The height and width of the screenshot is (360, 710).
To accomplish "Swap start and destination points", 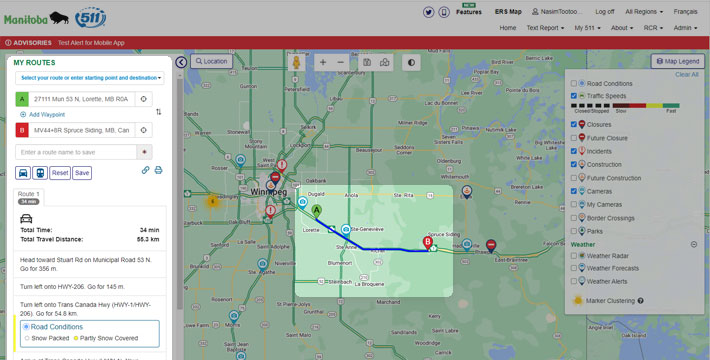I will click(158, 112).
